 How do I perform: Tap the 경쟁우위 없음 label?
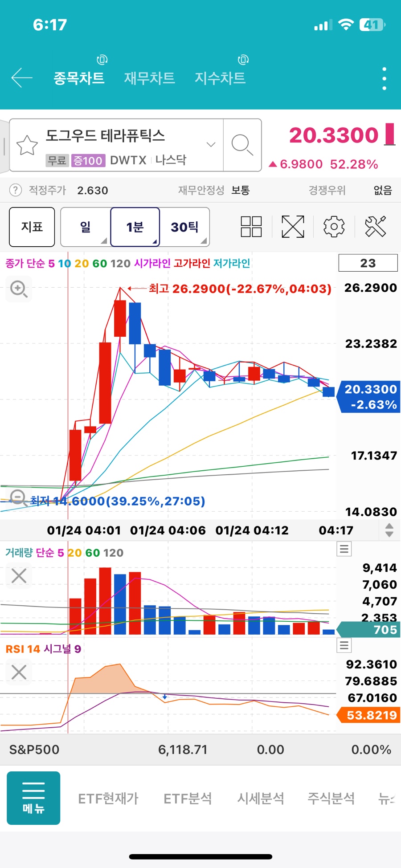coord(350,190)
